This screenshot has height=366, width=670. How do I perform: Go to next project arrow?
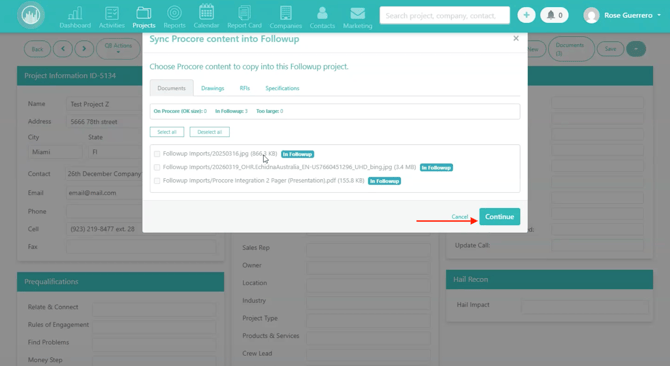click(84, 49)
